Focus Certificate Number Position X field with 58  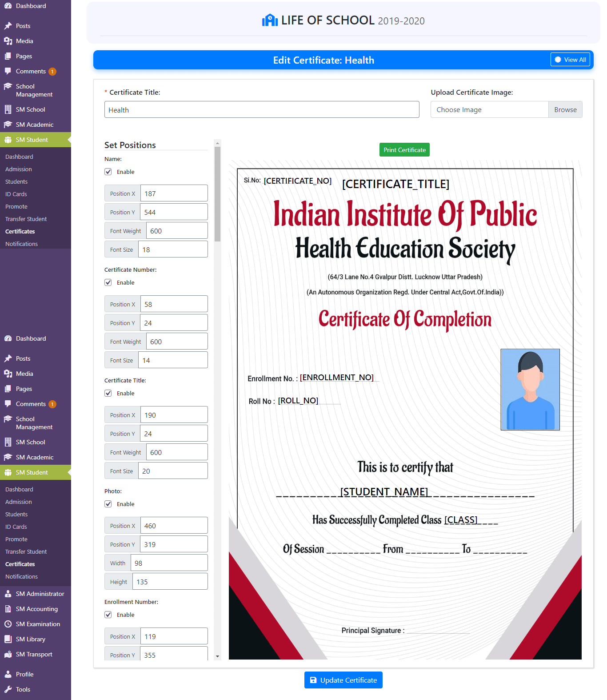tap(174, 304)
